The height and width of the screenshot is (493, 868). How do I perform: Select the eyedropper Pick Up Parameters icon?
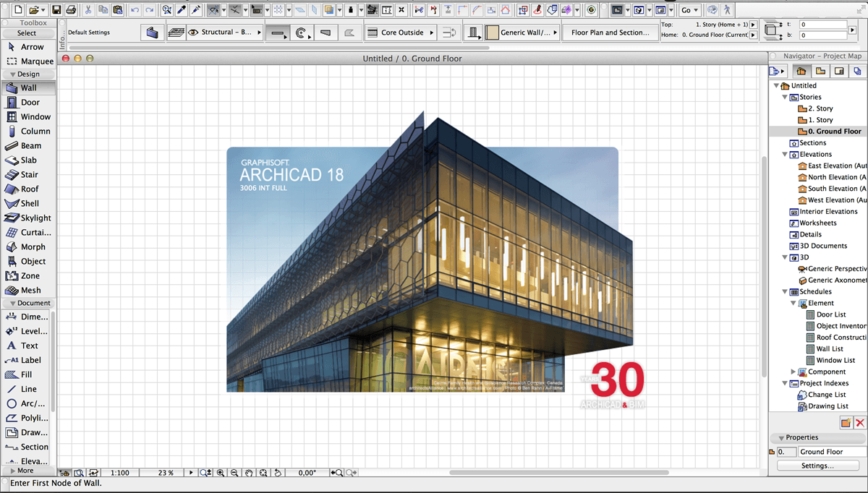pos(182,10)
